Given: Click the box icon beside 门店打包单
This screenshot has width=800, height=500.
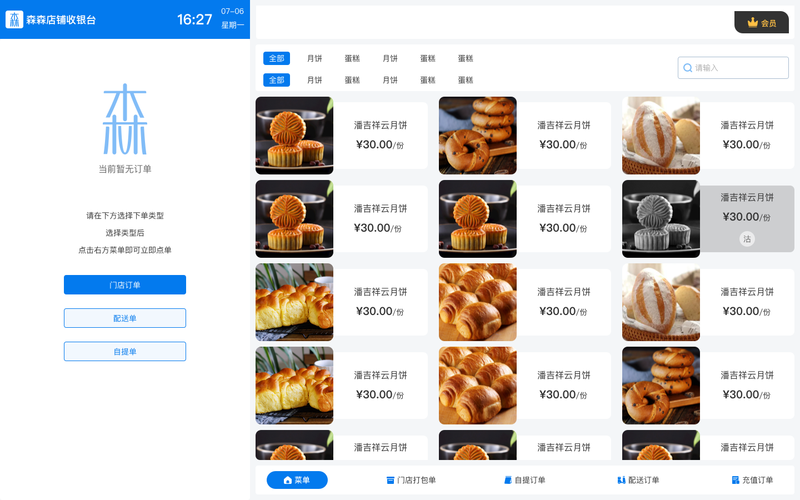Looking at the screenshot, I should (x=390, y=480).
